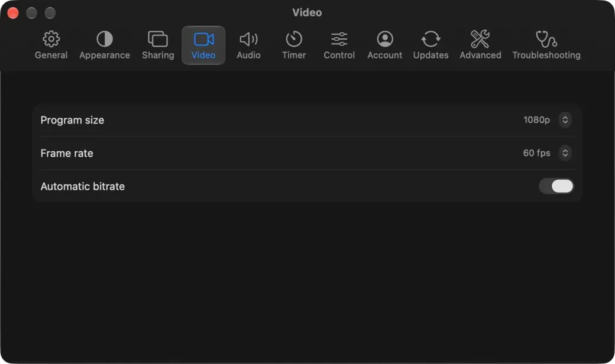This screenshot has width=615, height=364.
Task: Open the Troubleshooting stethoscope tab
Action: click(546, 45)
